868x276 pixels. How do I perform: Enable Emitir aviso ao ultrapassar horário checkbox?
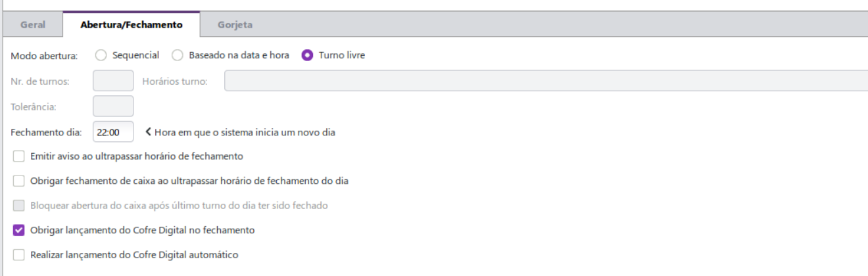18,156
